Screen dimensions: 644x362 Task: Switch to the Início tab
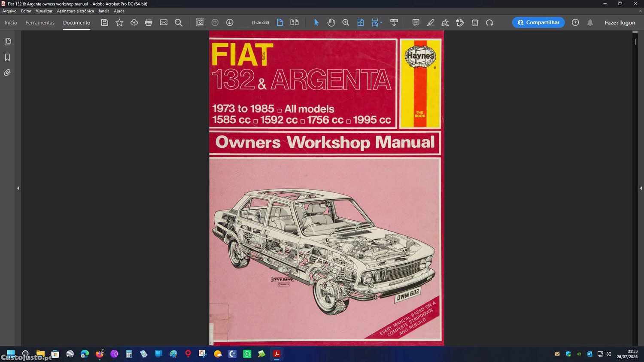pyautogui.click(x=11, y=22)
